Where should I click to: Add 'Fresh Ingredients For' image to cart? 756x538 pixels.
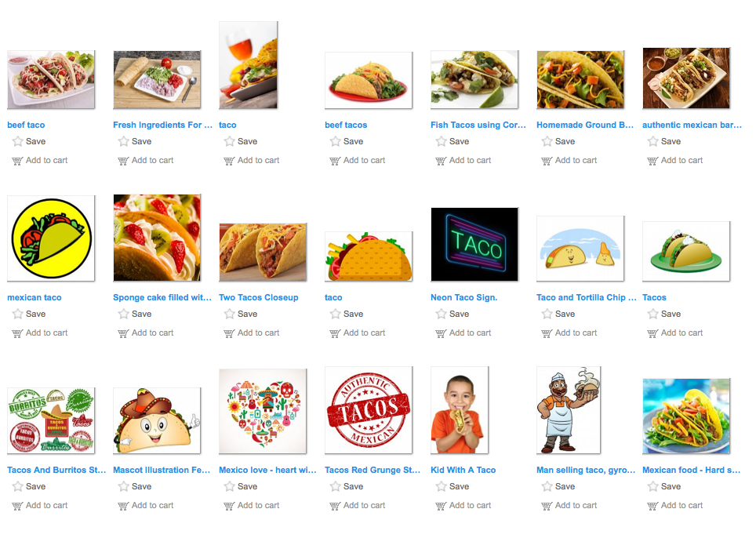[x=146, y=161]
